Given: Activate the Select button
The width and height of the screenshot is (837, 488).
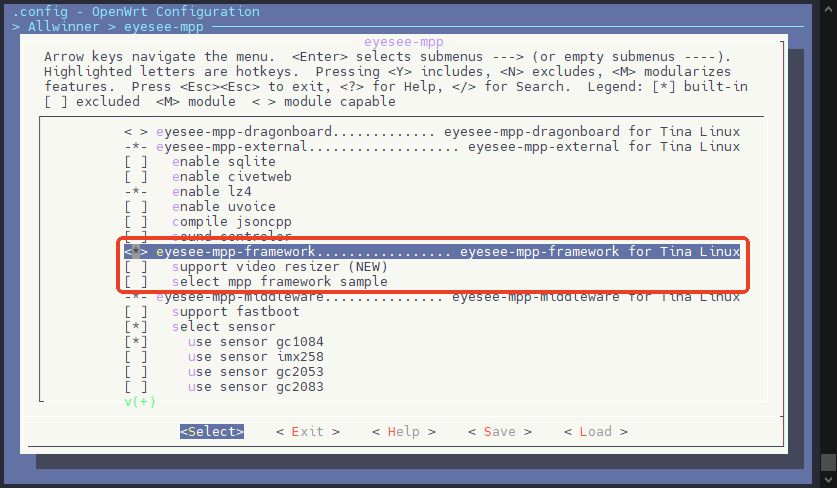Looking at the screenshot, I should [x=212, y=431].
